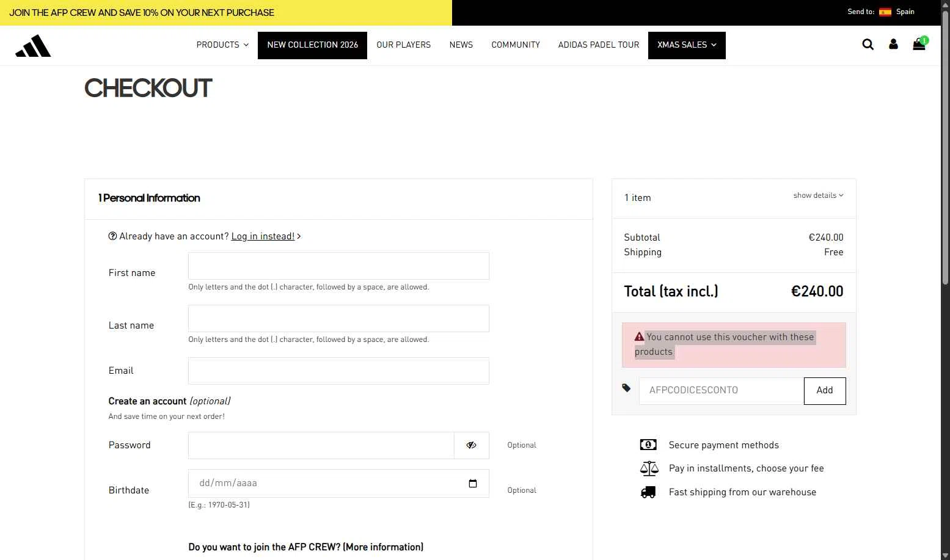
Task: Click the installments scale icon
Action: pos(649,468)
